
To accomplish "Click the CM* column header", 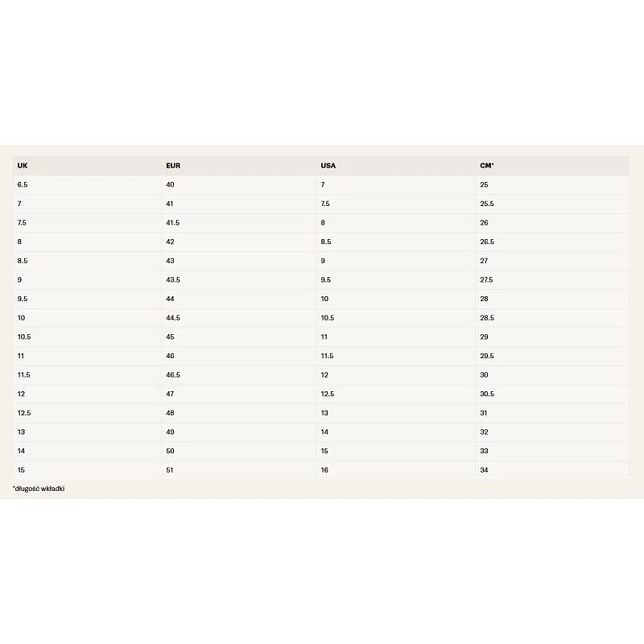I will (x=486, y=166).
